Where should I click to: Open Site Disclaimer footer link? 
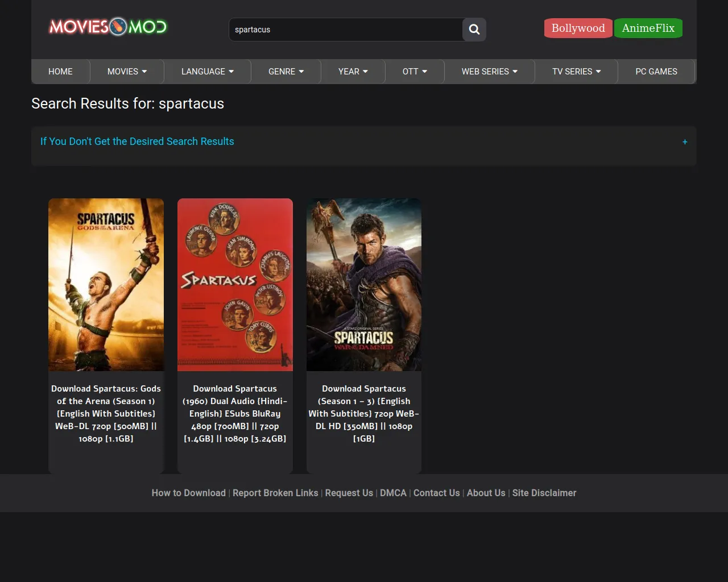click(544, 493)
